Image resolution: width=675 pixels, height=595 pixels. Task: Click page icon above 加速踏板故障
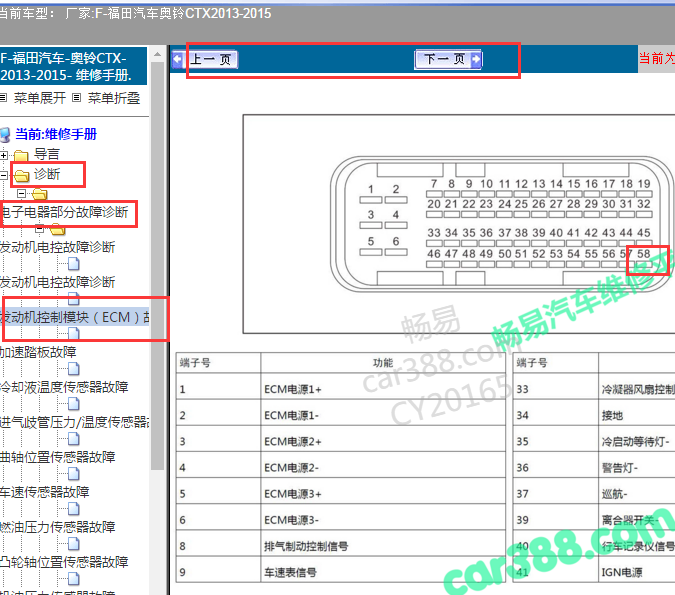(x=74, y=334)
